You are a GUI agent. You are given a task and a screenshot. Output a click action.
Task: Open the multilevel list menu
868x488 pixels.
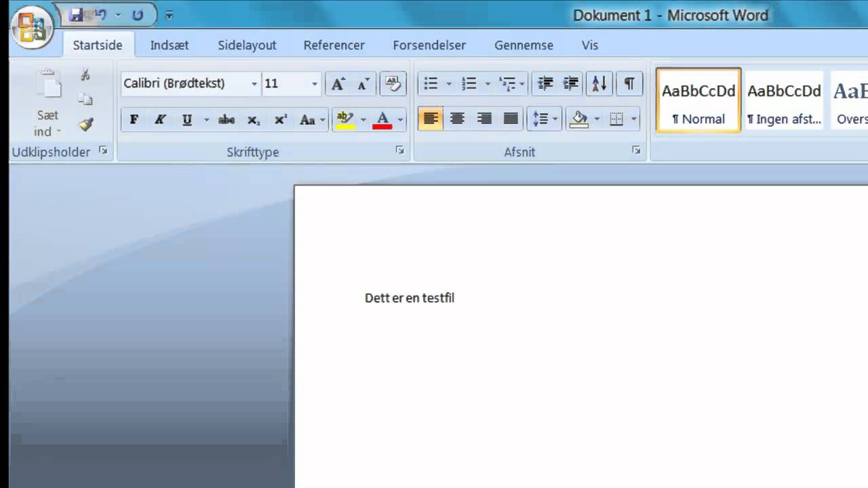point(511,83)
